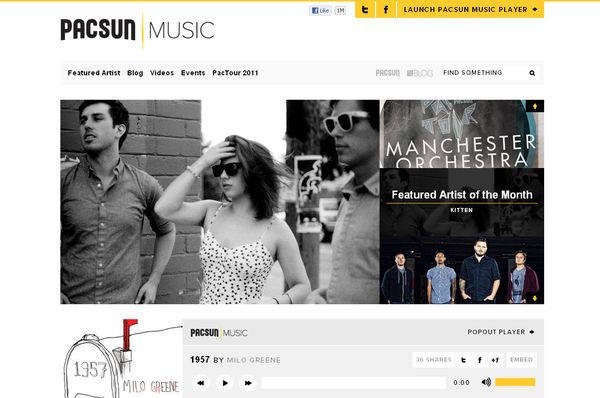The image size is (600, 398).
Task: Click the Twitter icon in the yellow header bar
Action: coord(365,10)
